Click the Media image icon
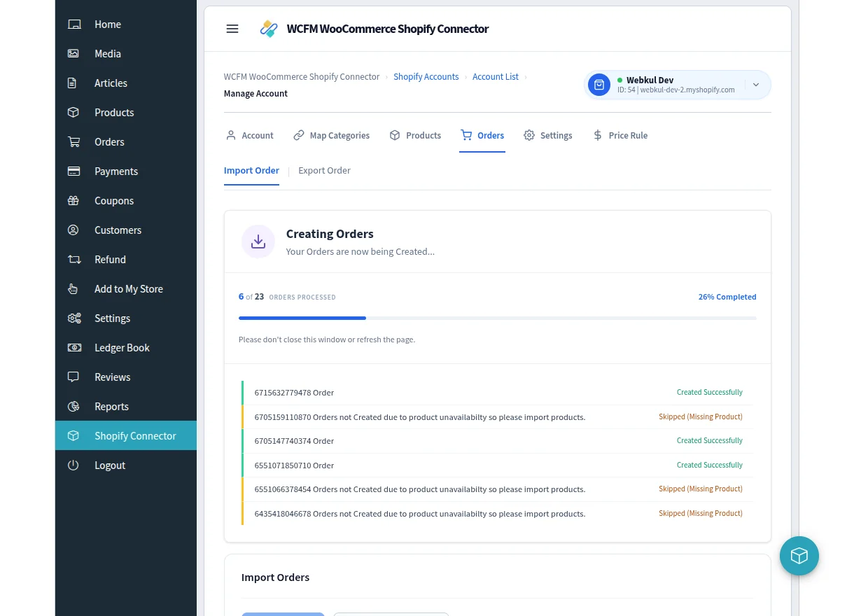854x616 pixels. tap(73, 54)
